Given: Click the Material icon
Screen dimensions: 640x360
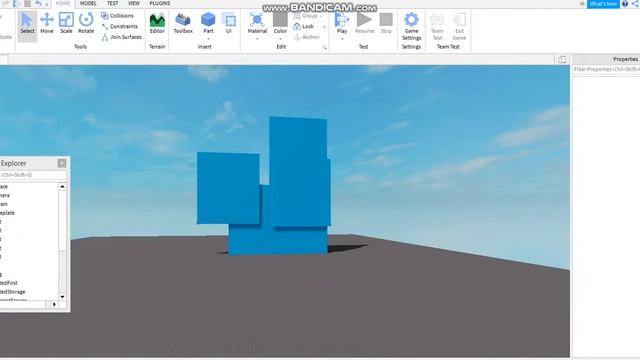Looking at the screenshot, I should 257,20.
